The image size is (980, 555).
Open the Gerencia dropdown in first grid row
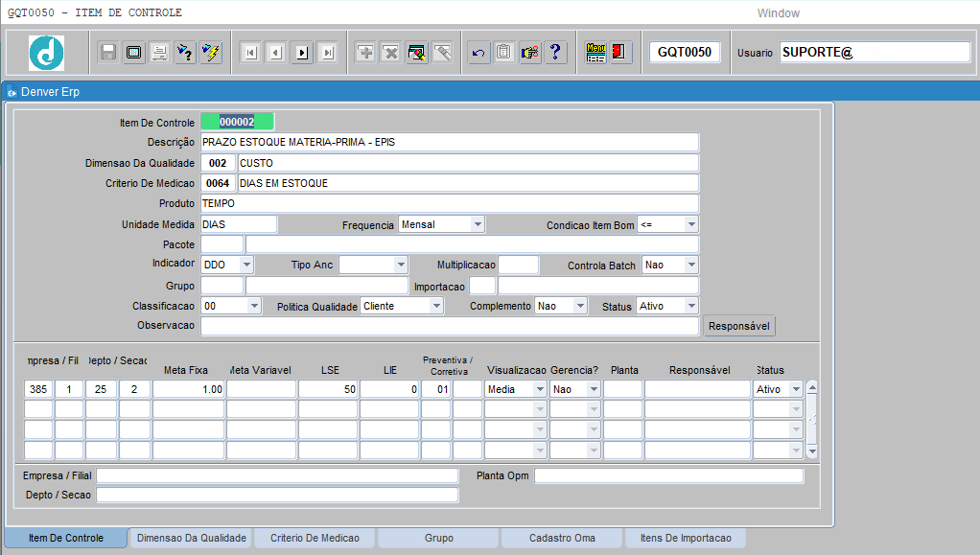[x=594, y=389]
